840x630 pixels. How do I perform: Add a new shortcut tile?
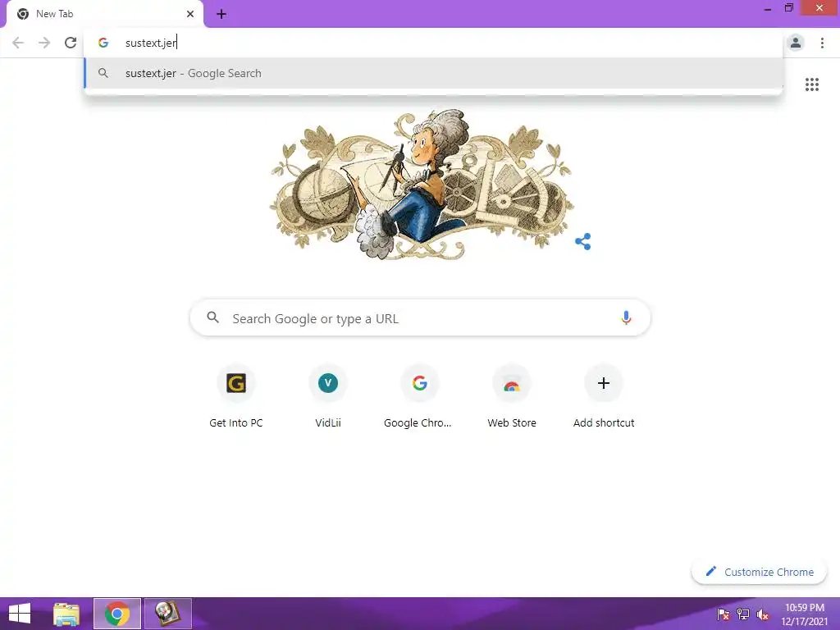604,396
